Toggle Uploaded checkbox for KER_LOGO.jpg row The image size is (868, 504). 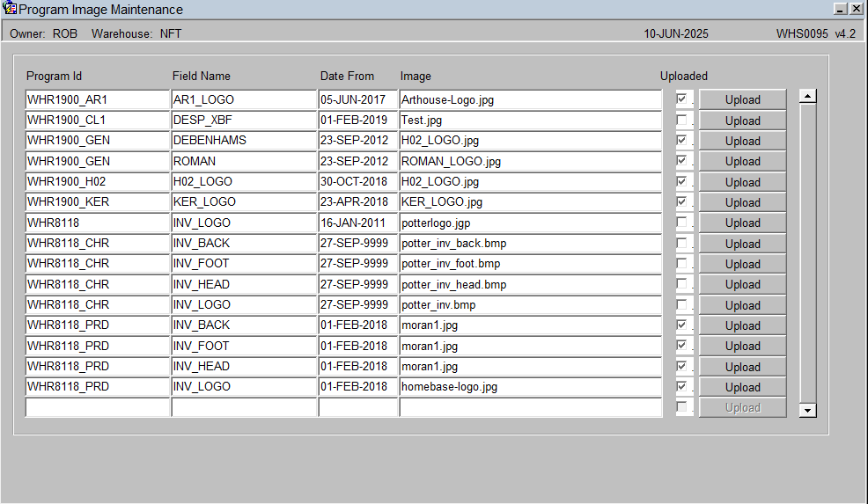point(681,202)
